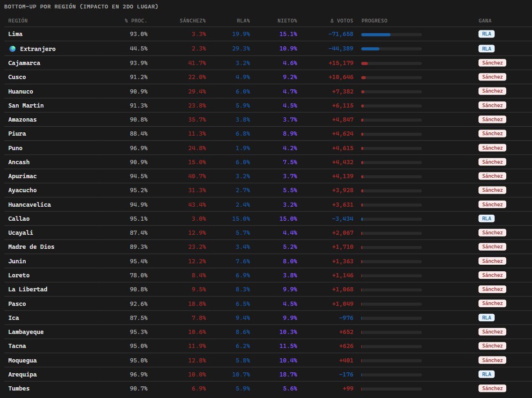The image size is (532, 398).
Task: Click the Sánchez badge in Loreto row
Action: point(492,275)
